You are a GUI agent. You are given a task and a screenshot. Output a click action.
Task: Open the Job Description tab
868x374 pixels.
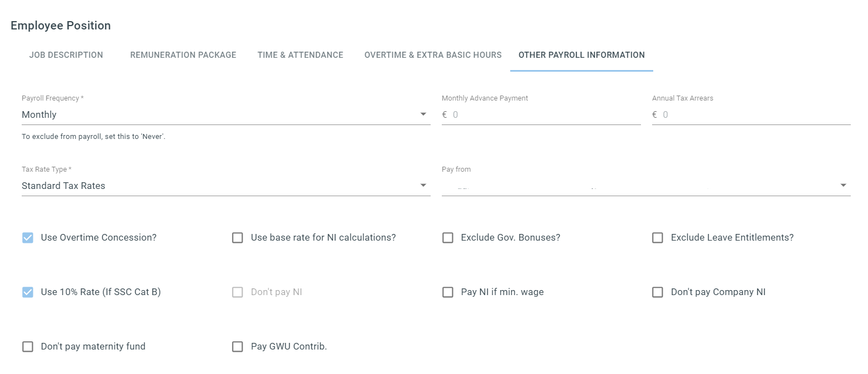point(66,55)
